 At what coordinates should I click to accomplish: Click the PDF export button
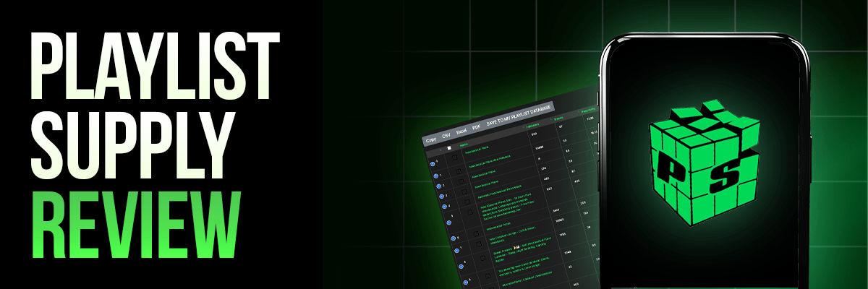(x=476, y=127)
